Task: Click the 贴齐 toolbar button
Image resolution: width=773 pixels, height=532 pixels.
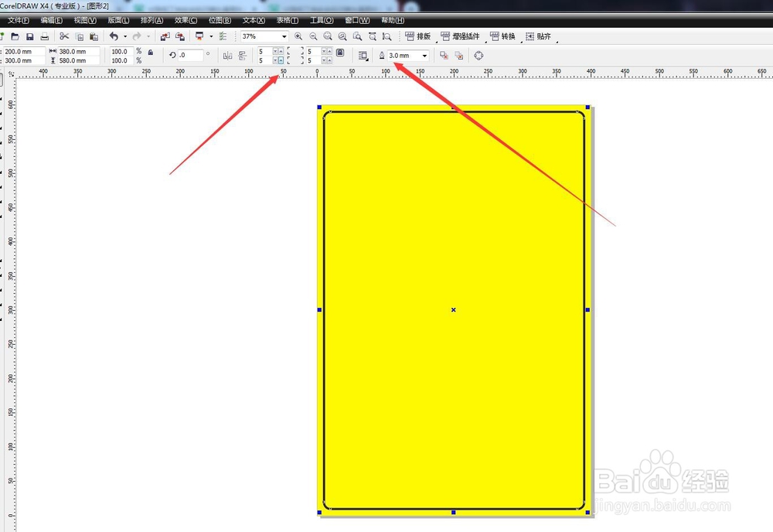Action: 538,36
